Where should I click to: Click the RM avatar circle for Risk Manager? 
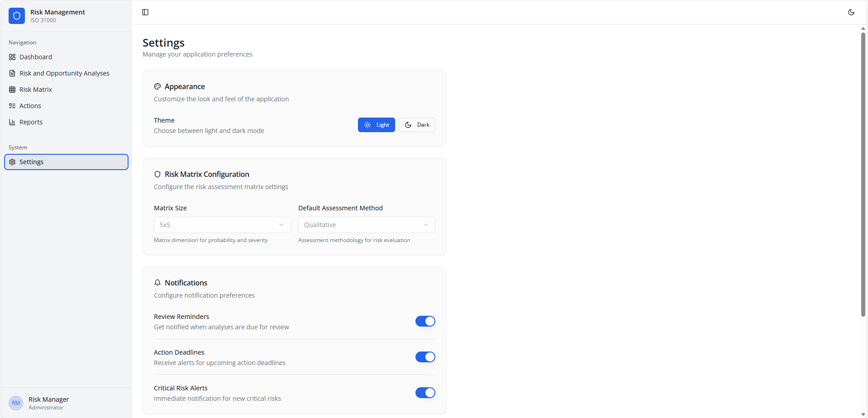(x=16, y=403)
